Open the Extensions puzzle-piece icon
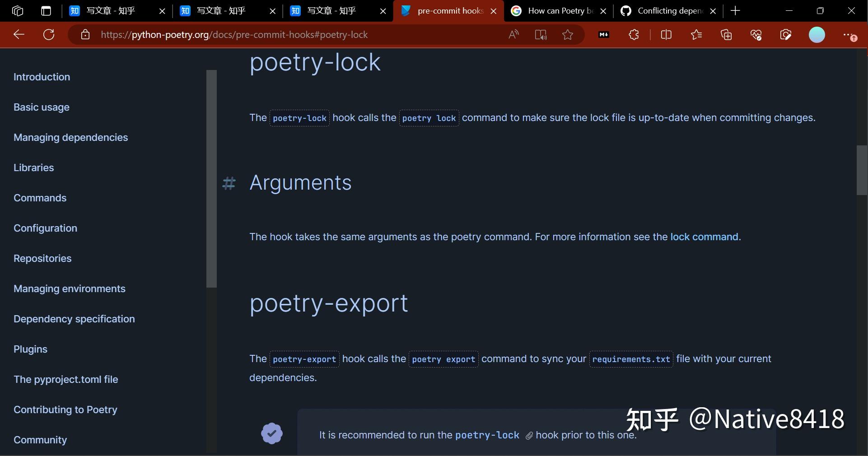 pos(633,34)
